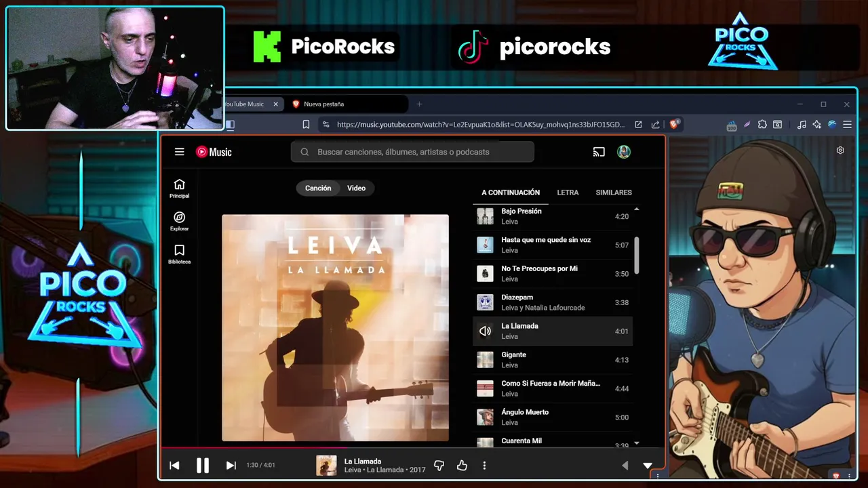This screenshot has width=868, height=488.
Task: Close the YouTube Music tab
Action: (x=275, y=104)
